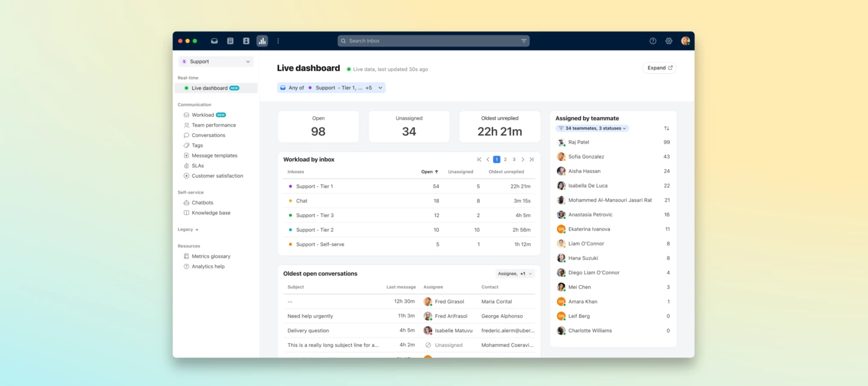The width and height of the screenshot is (868, 386).
Task: Select teammate Raj Patel
Action: click(613, 142)
